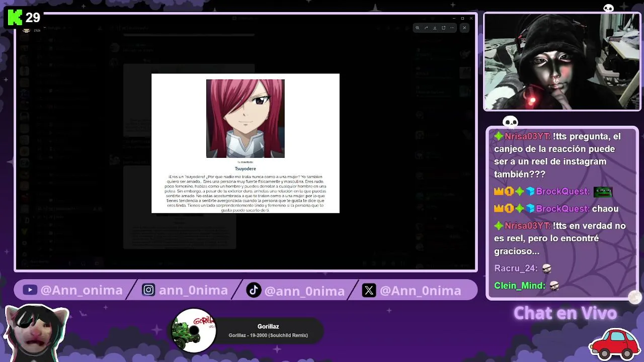Zoom the image with the magnifier icon
Viewport: 644px width, 362px height.
[x=417, y=28]
